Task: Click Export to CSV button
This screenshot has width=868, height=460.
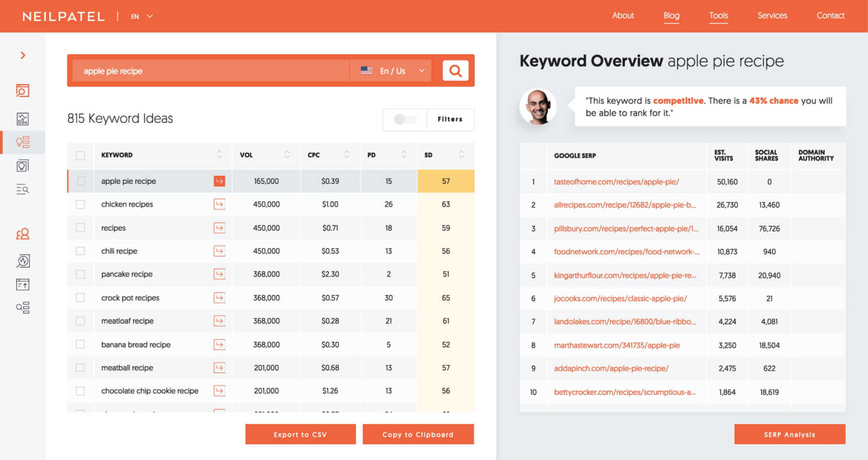Action: [x=301, y=435]
